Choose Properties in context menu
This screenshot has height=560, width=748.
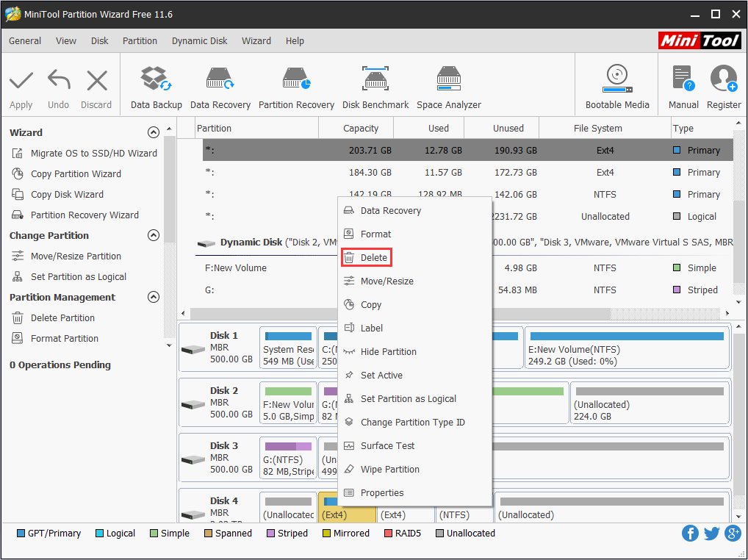414,492
